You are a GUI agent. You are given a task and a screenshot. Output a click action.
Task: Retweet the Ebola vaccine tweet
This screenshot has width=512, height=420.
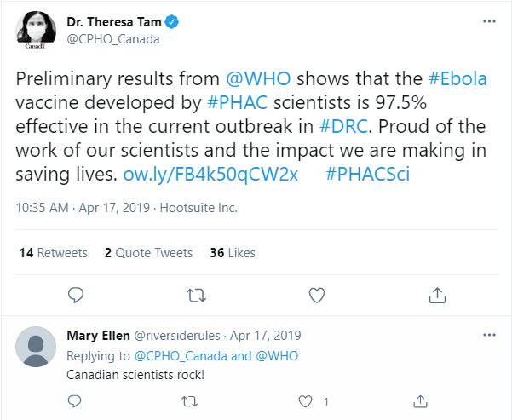tap(196, 295)
